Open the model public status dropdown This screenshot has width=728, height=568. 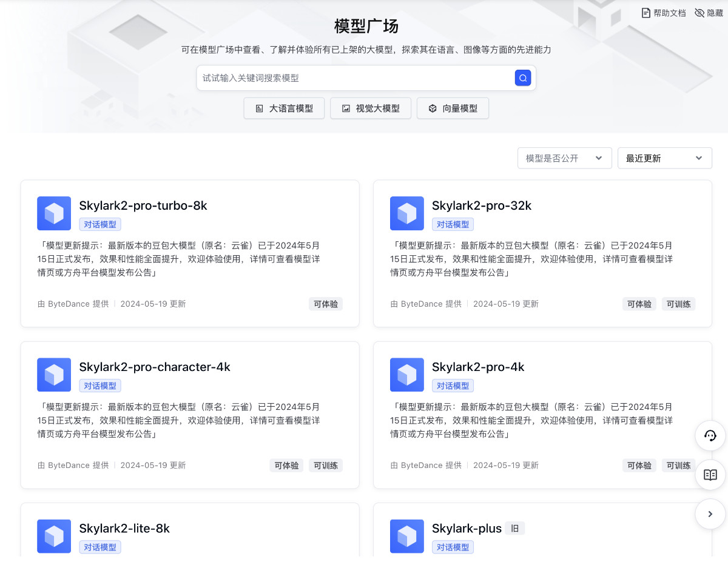tap(564, 158)
